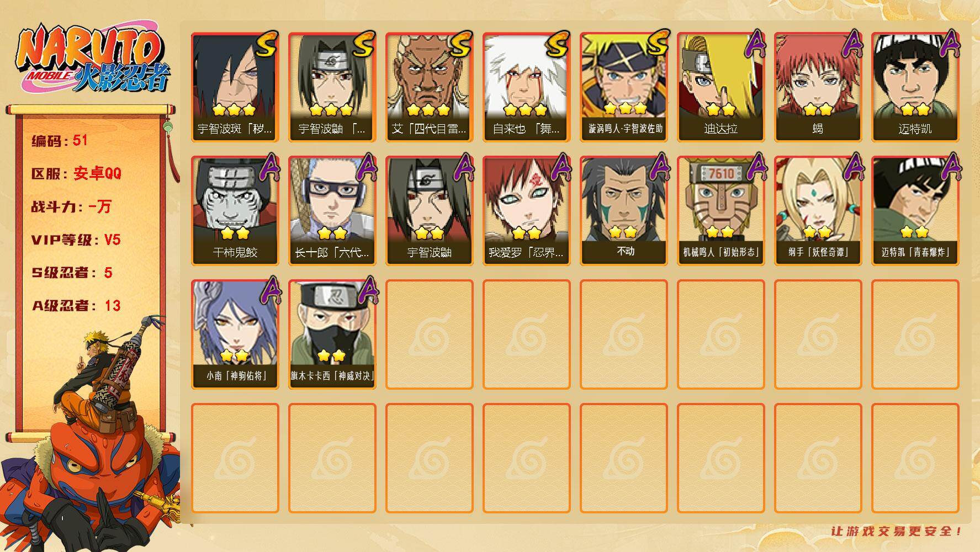Select the 迈特凯「青春爆炸」card

[x=915, y=211]
